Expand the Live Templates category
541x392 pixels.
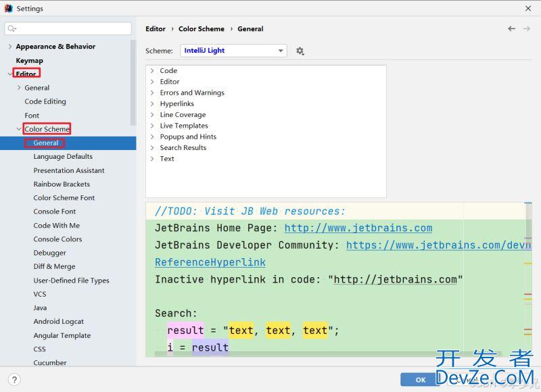click(152, 126)
